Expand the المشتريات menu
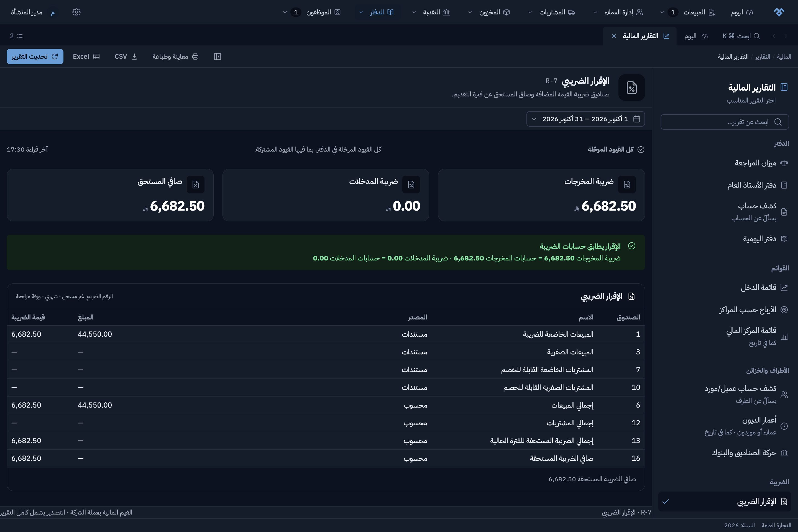The image size is (798, 532). (552, 12)
